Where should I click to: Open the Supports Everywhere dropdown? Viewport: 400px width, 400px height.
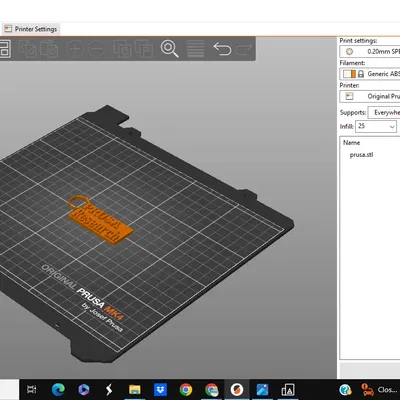point(384,113)
